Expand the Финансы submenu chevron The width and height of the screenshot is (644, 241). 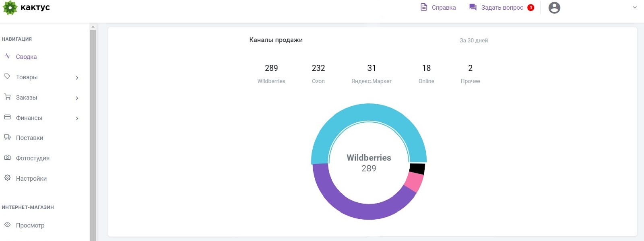77,118
